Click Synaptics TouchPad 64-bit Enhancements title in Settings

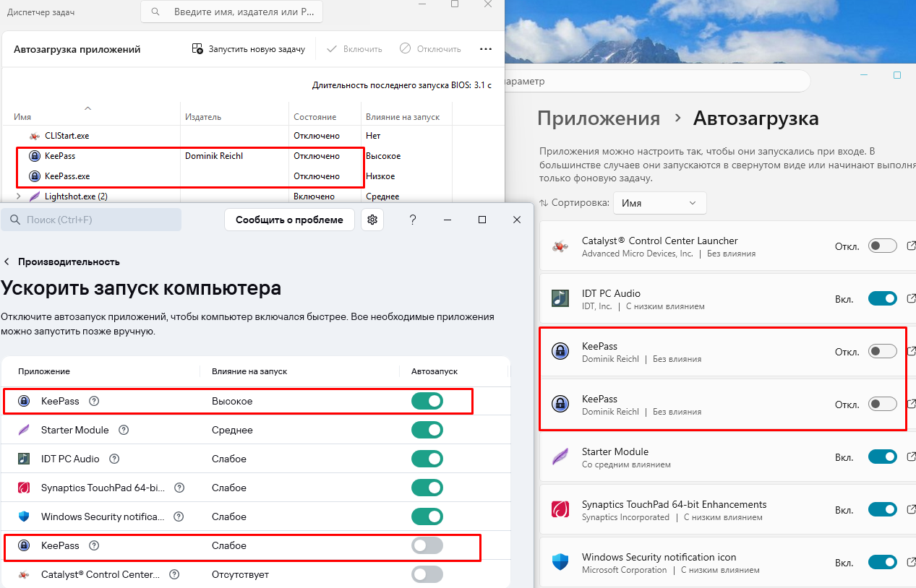(x=675, y=504)
